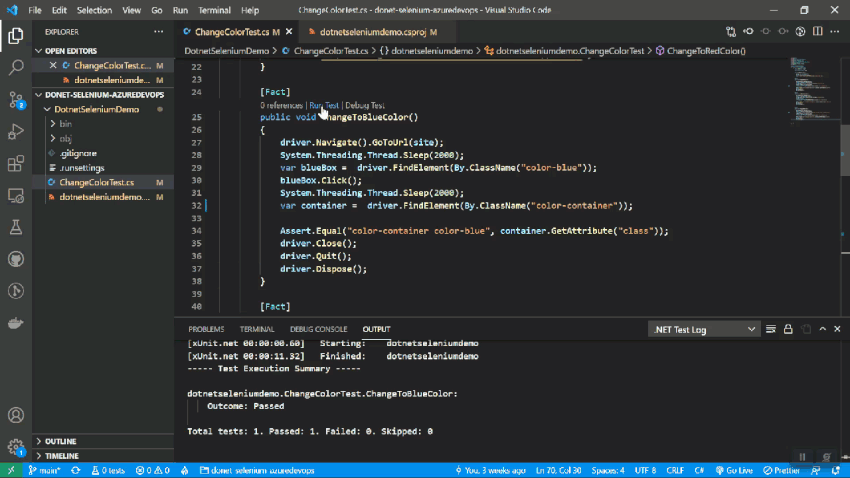The image size is (850, 478).
Task: Open the Run and Debug view
Action: (16, 132)
